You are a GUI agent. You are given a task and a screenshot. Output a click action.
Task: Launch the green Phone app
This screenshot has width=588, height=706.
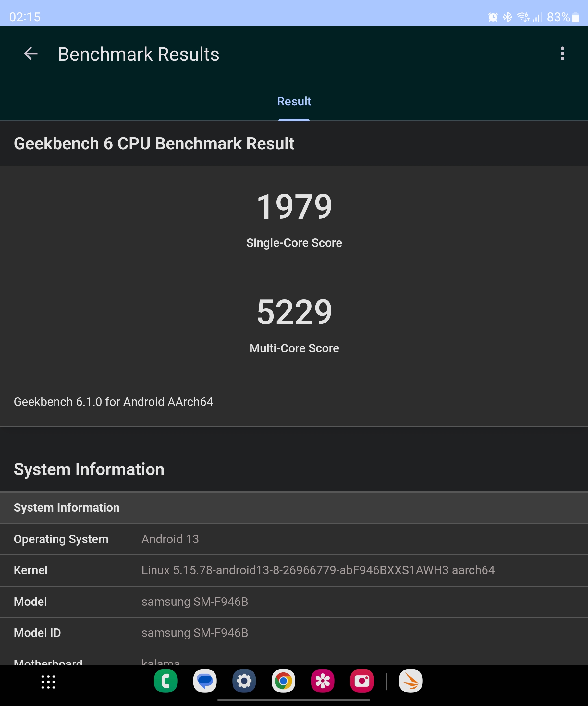165,681
